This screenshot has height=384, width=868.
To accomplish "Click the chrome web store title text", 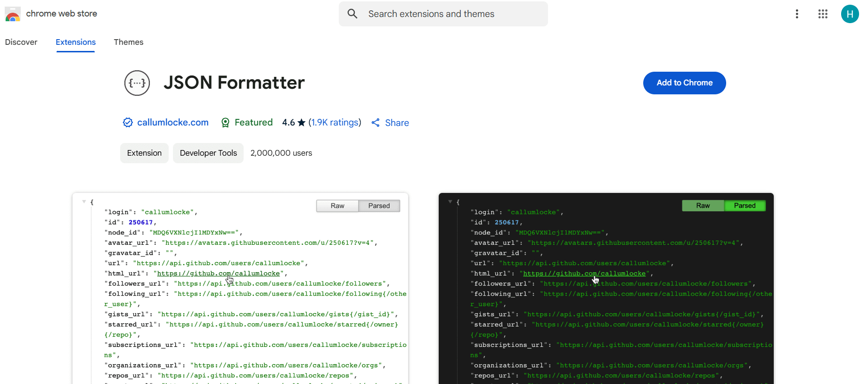I will coord(62,14).
